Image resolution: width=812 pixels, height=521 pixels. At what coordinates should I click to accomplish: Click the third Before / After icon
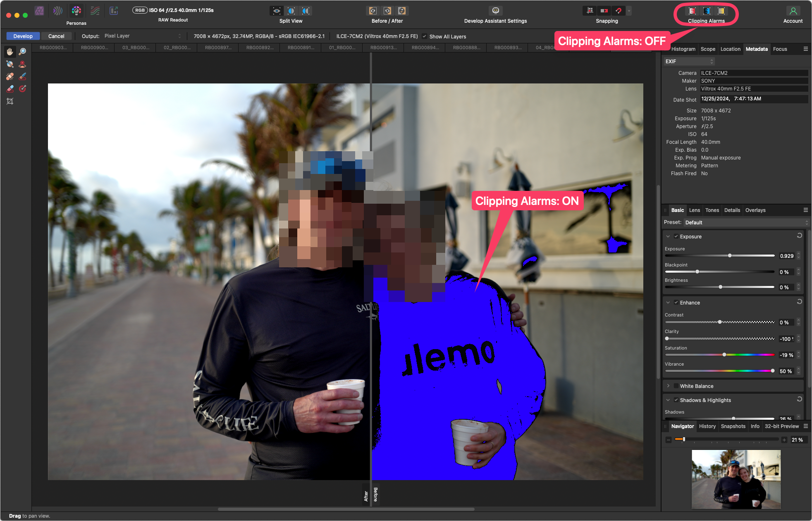[402, 11]
